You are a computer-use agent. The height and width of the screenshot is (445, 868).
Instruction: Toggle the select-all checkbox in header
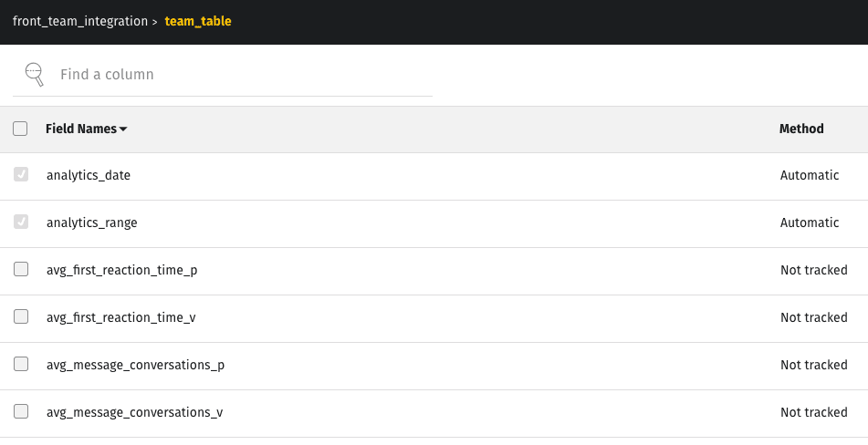click(x=20, y=129)
